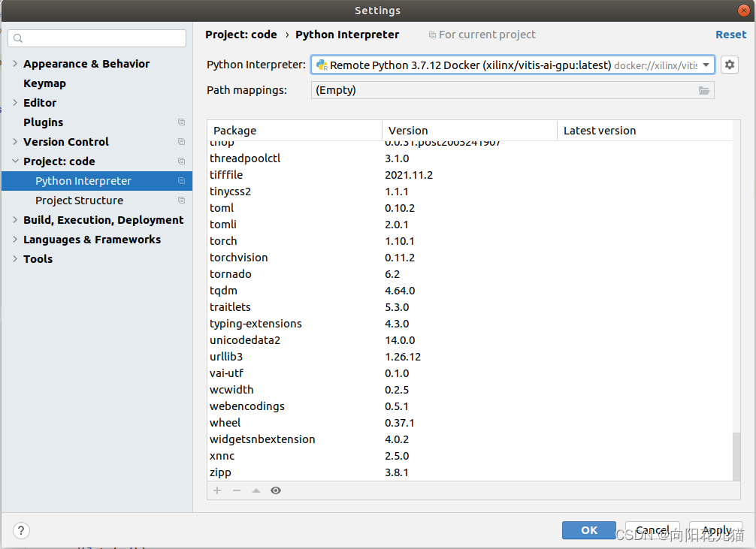Expand the Languages & Frameworks section
756x549 pixels.
coord(14,240)
